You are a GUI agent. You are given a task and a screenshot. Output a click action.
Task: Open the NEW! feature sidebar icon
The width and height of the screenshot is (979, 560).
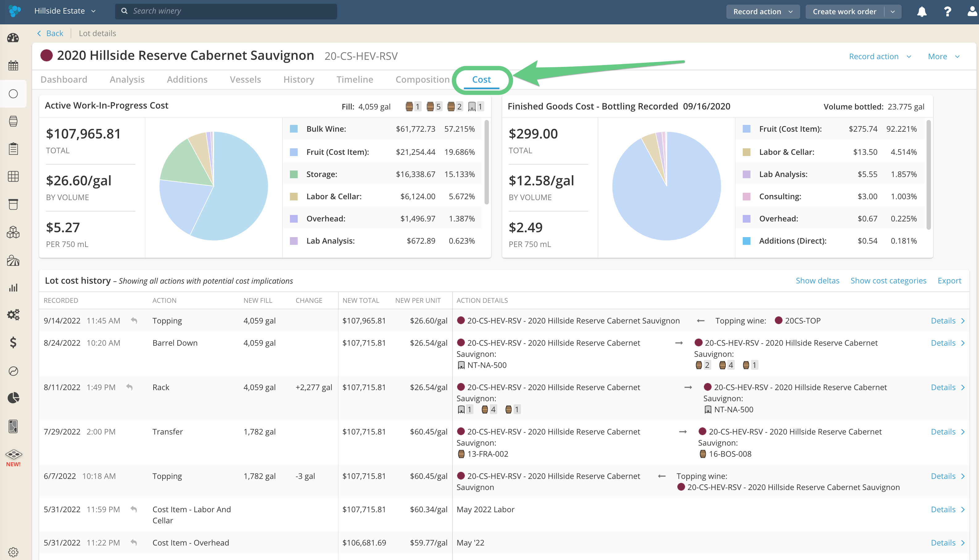[x=14, y=458]
